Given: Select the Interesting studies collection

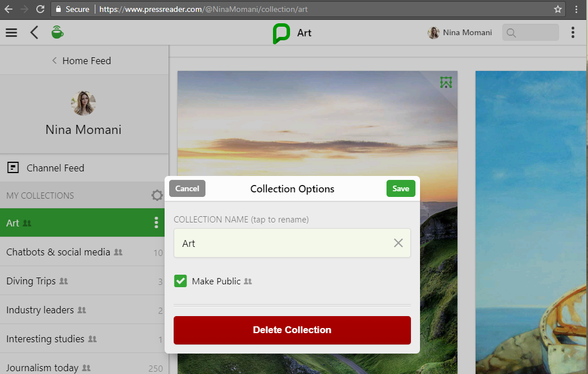Looking at the screenshot, I should pos(82,339).
